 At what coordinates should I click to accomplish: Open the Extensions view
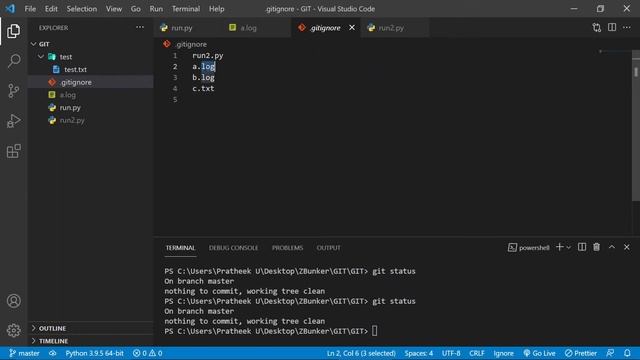coord(13,151)
